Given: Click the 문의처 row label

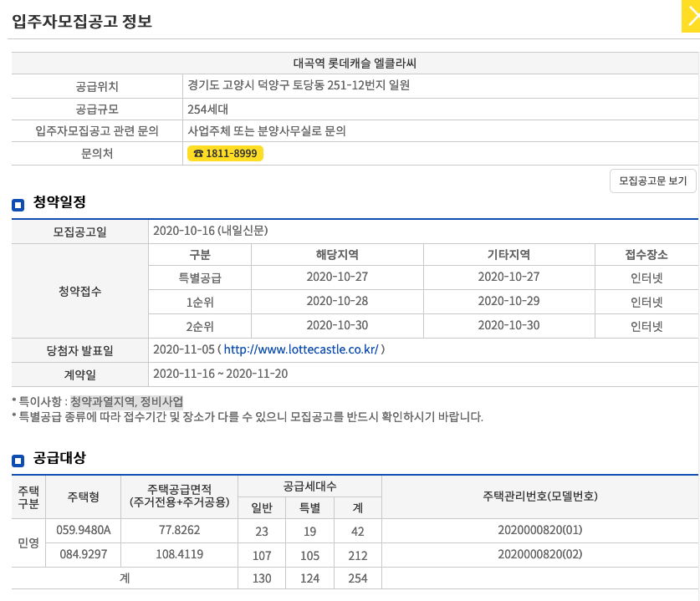Looking at the screenshot, I should coord(97,154).
